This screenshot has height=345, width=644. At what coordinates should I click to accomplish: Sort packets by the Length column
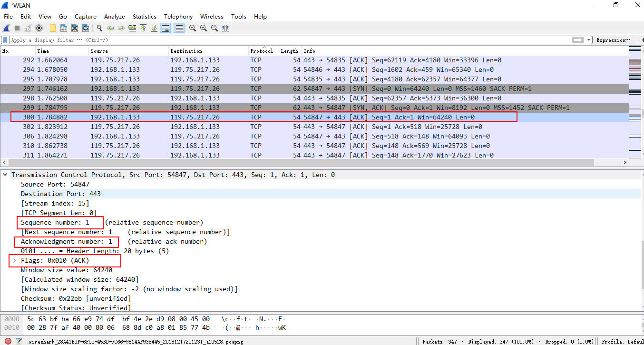(291, 51)
